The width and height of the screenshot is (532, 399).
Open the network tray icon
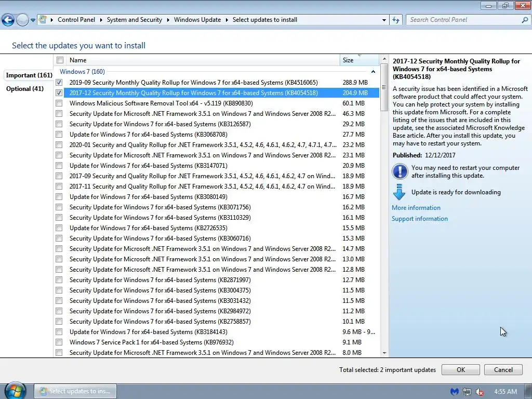467,392
